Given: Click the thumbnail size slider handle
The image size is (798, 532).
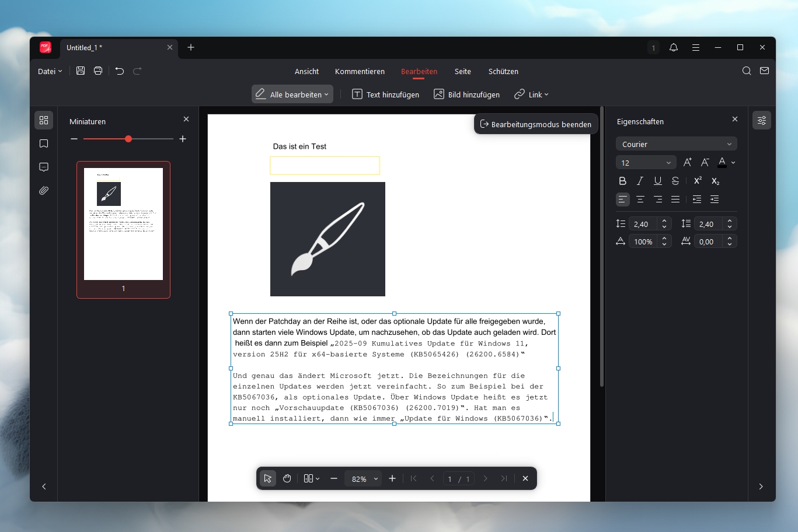Looking at the screenshot, I should tap(128, 139).
